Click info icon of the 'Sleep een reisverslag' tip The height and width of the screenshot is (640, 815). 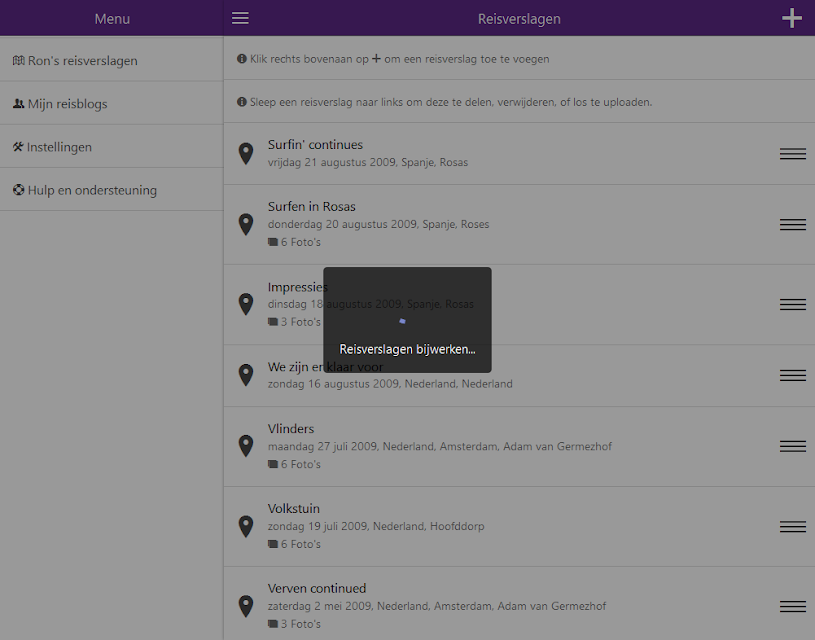tap(242, 102)
